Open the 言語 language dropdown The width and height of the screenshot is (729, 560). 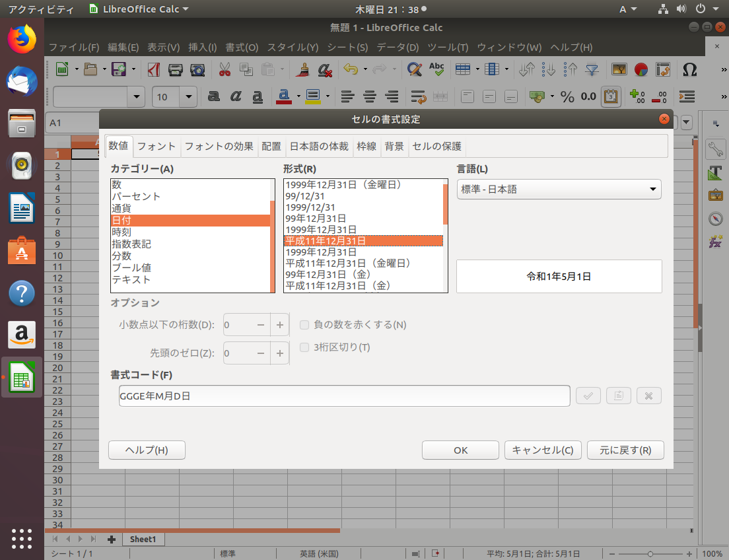(559, 190)
